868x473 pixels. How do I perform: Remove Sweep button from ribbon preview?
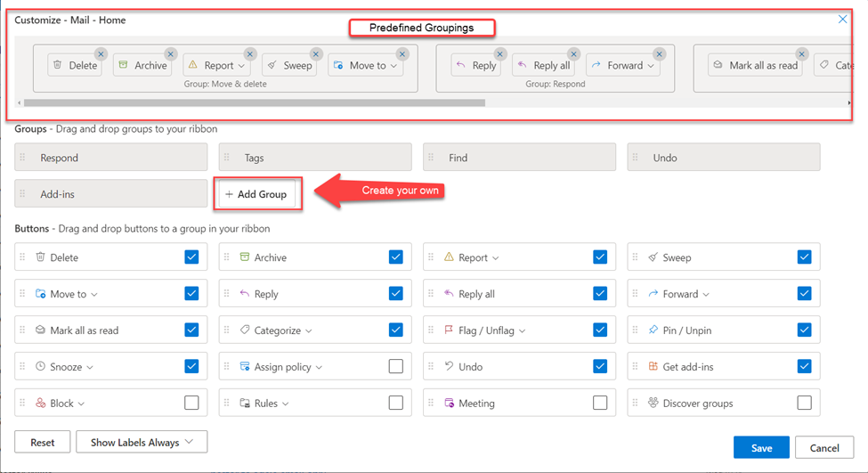[316, 54]
